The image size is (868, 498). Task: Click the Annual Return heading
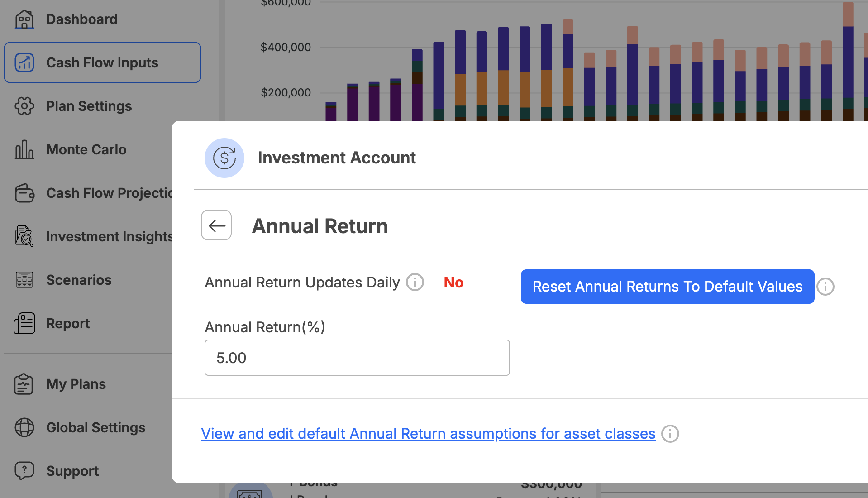click(320, 226)
